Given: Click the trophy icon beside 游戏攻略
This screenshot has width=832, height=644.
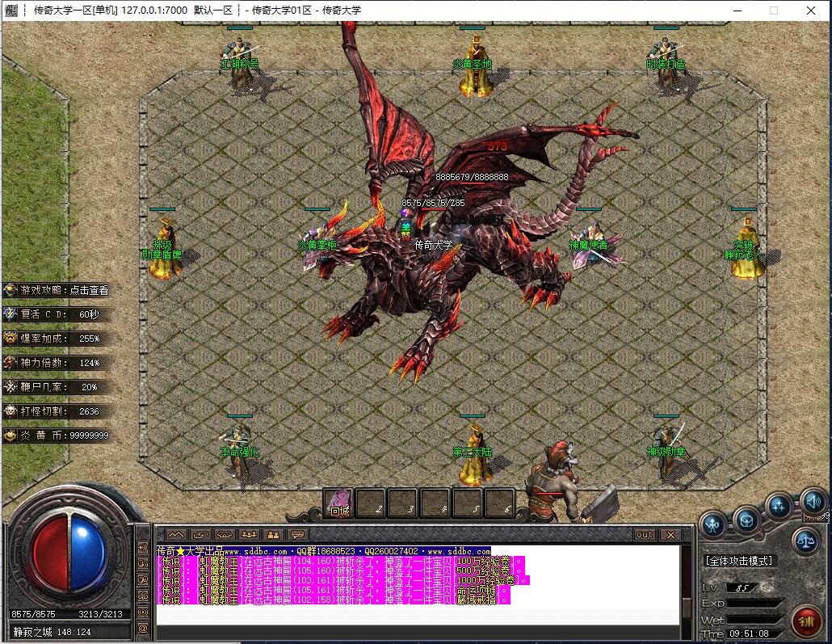Looking at the screenshot, I should (x=10, y=290).
